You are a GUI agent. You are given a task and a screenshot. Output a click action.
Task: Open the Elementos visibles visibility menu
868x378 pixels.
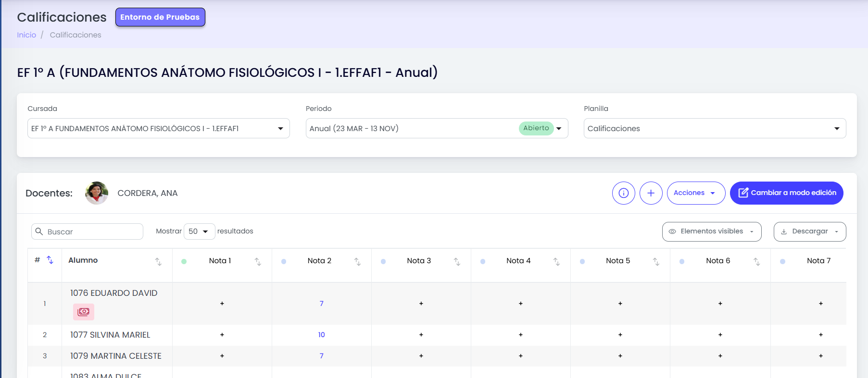711,232
